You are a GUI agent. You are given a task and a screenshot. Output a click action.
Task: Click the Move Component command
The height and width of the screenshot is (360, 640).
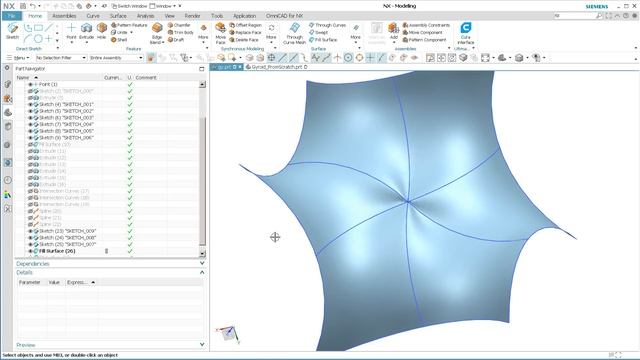(x=422, y=32)
